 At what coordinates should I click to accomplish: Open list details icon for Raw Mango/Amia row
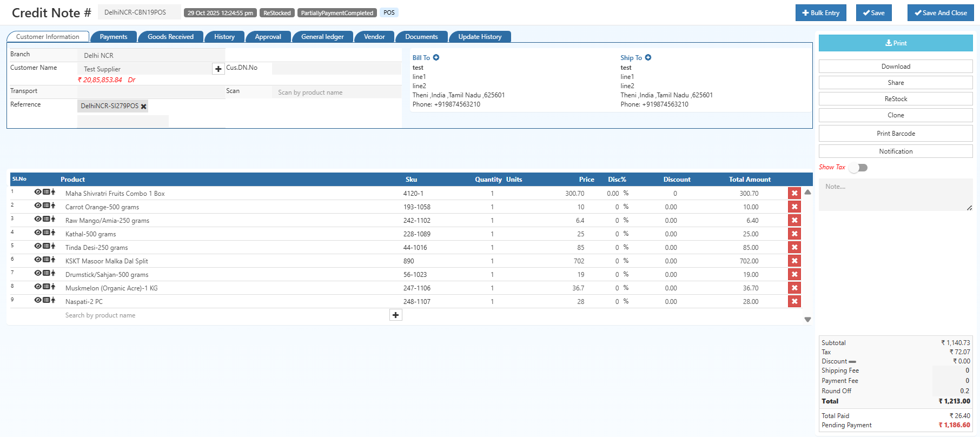46,219
